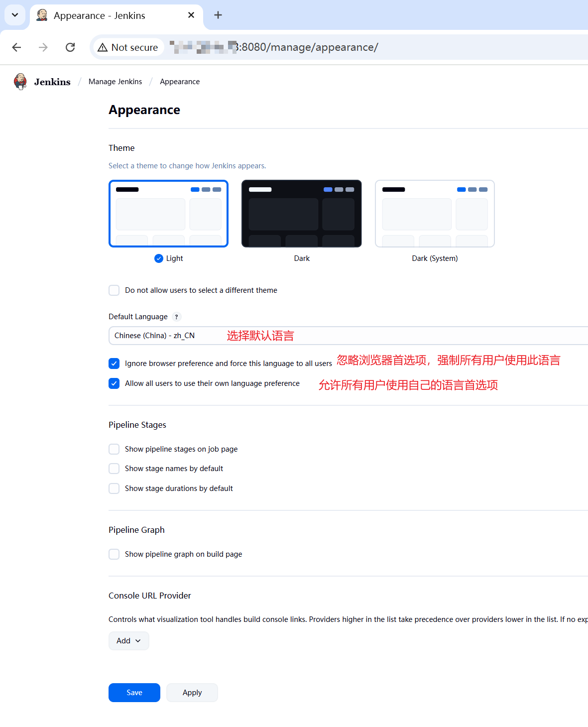Activate the Appearance - Jenkins browser tab
The image size is (588, 727).
(117, 15)
